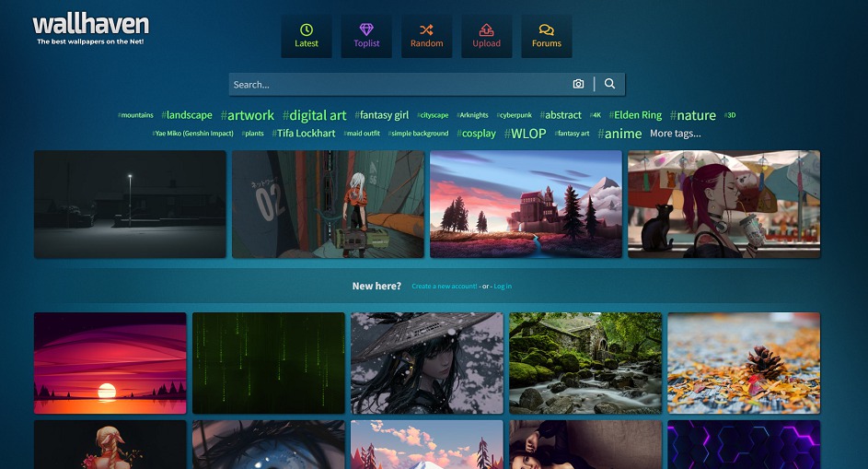Select the #landscape tag

(187, 115)
